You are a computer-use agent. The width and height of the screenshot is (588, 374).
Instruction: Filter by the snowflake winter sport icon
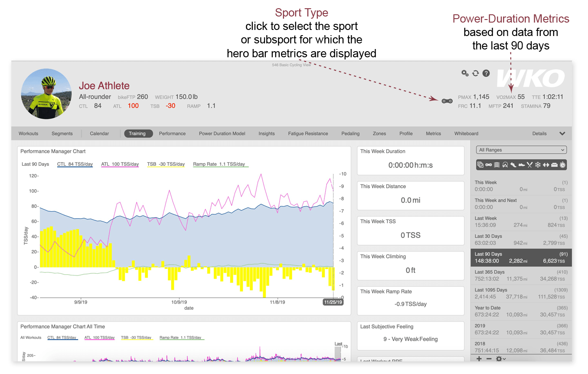click(538, 165)
